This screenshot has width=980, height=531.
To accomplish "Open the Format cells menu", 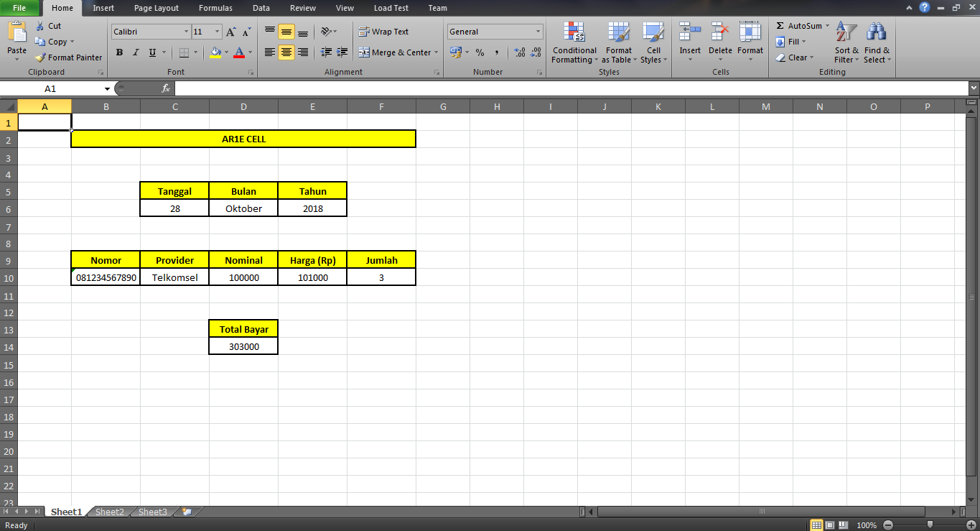I will coord(750,43).
